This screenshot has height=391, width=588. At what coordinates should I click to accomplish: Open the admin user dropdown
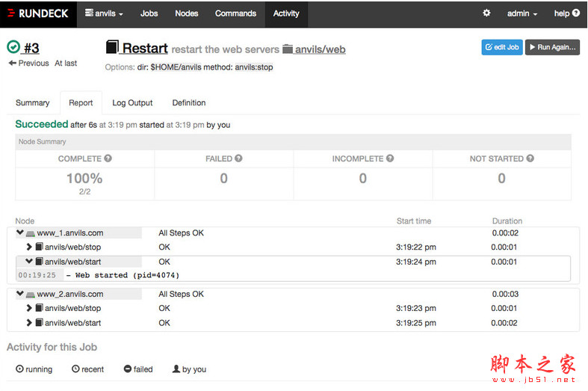(x=522, y=13)
